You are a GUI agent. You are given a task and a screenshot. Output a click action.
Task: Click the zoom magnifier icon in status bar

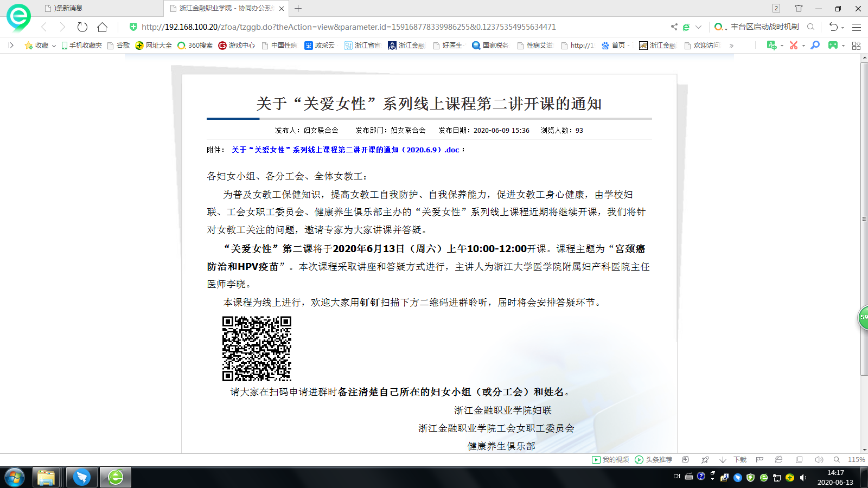(x=837, y=460)
